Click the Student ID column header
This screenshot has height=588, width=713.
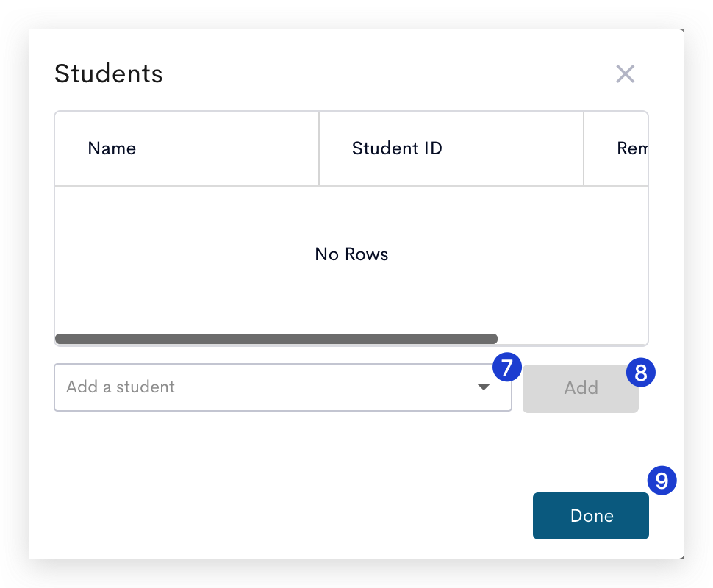coord(451,148)
